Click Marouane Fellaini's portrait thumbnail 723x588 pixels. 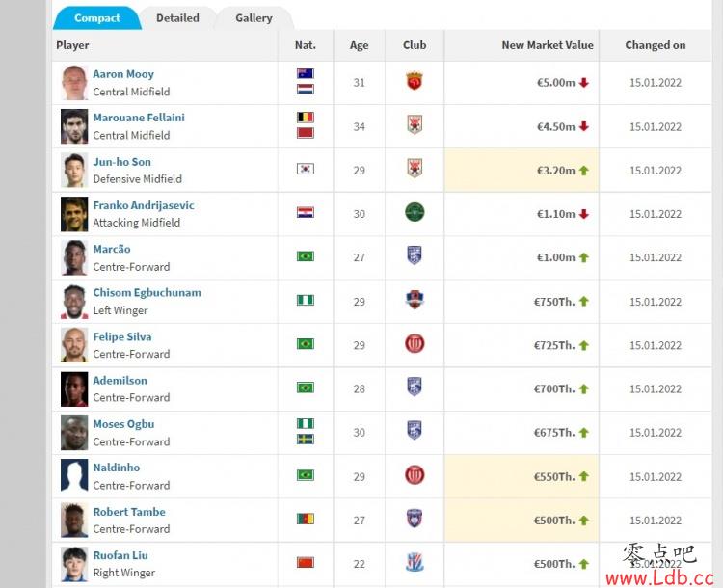[74, 126]
